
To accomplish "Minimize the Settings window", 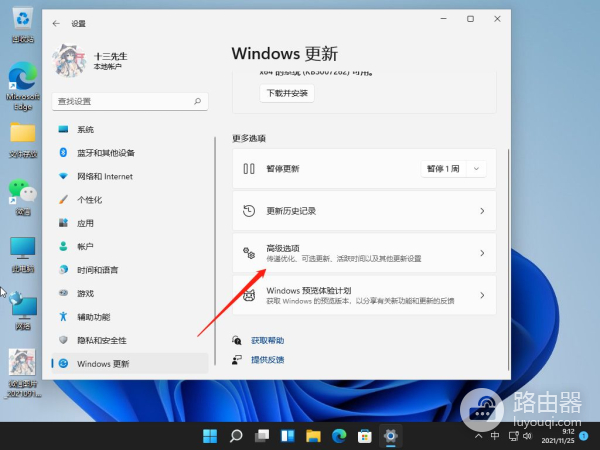I will 444,18.
